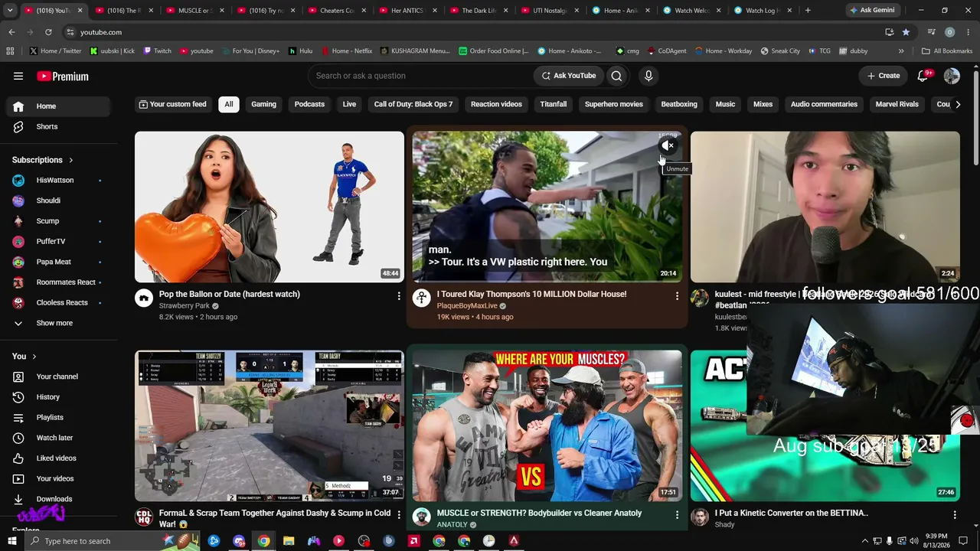Open Downloads in the sidebar
This screenshot has width=980, height=551.
(x=58, y=499)
